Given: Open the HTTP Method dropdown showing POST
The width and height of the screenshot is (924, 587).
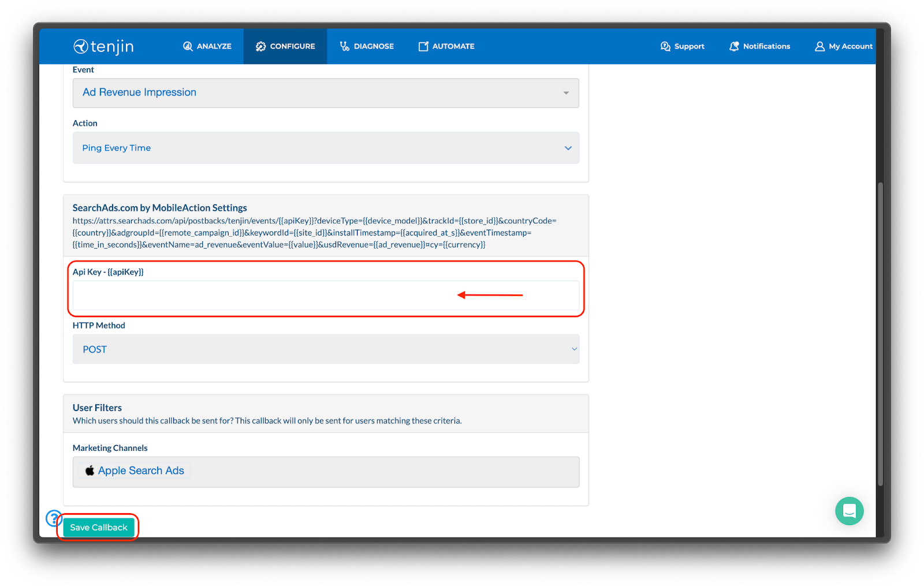Looking at the screenshot, I should coord(326,349).
